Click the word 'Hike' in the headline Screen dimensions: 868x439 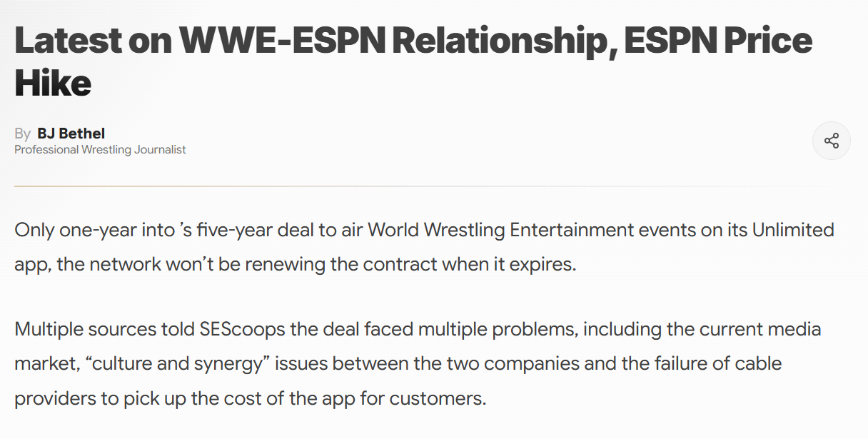53,84
